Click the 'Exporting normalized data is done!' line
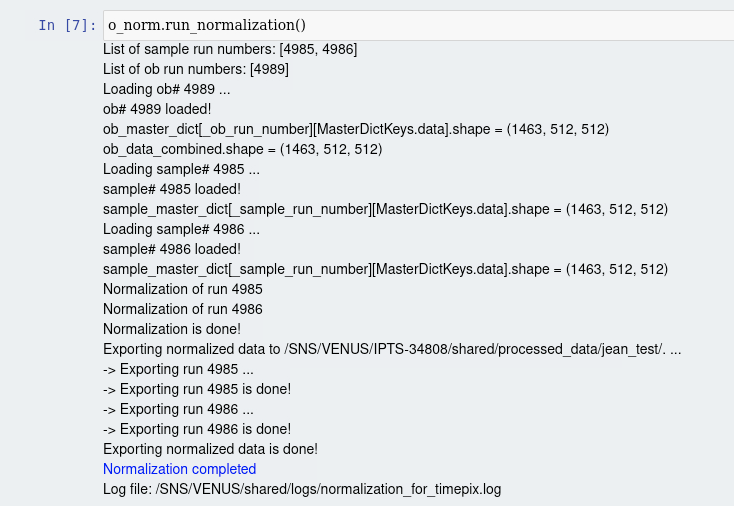 tap(210, 449)
